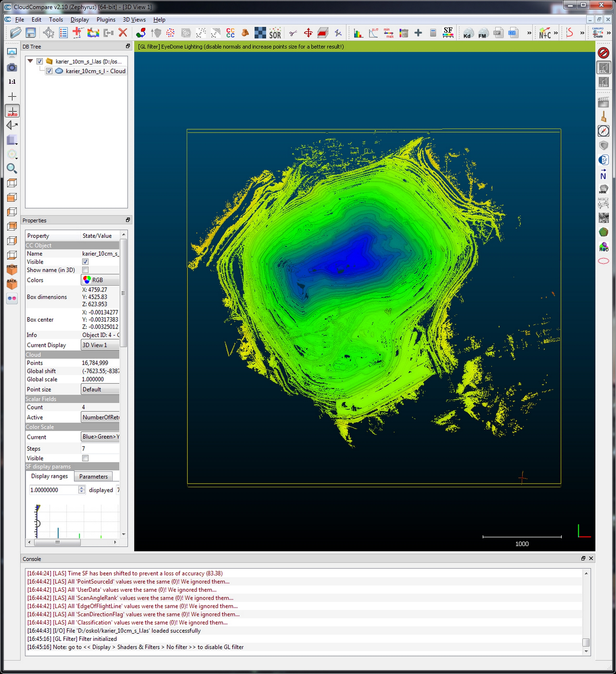This screenshot has height=674, width=616.
Task: Toggle the Visible checkbox under CC Object
Action: coord(85,262)
